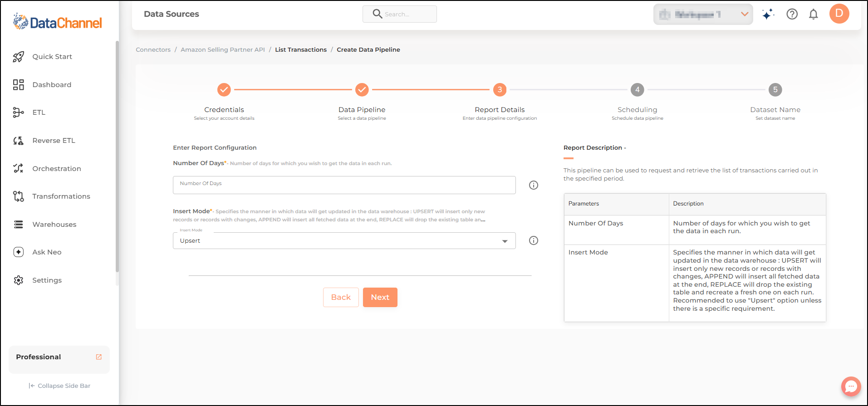Open the Insert Mode Upsert dropdown
The width and height of the screenshot is (868, 406).
point(344,241)
